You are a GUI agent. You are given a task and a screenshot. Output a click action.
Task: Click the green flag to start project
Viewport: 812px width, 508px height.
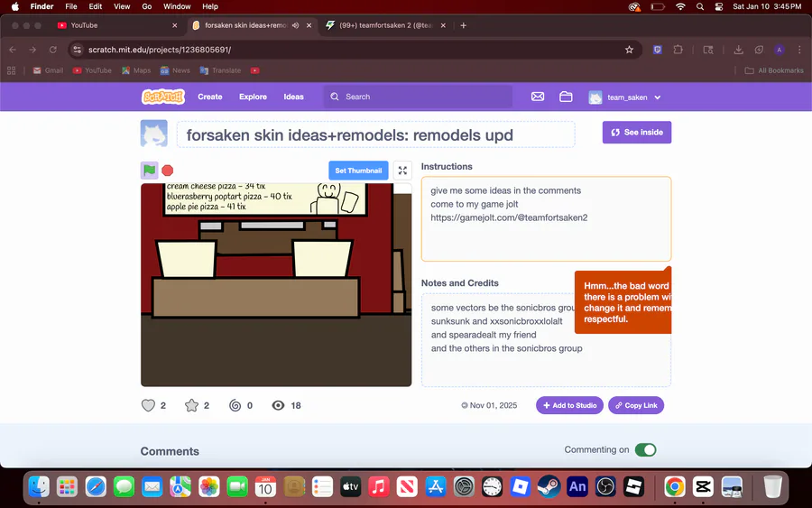tap(149, 170)
